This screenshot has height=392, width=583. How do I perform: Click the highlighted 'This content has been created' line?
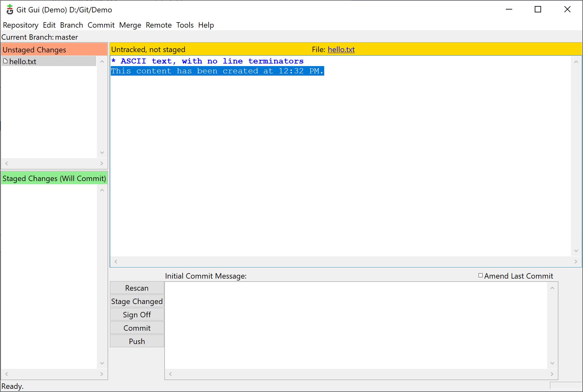[x=218, y=71]
